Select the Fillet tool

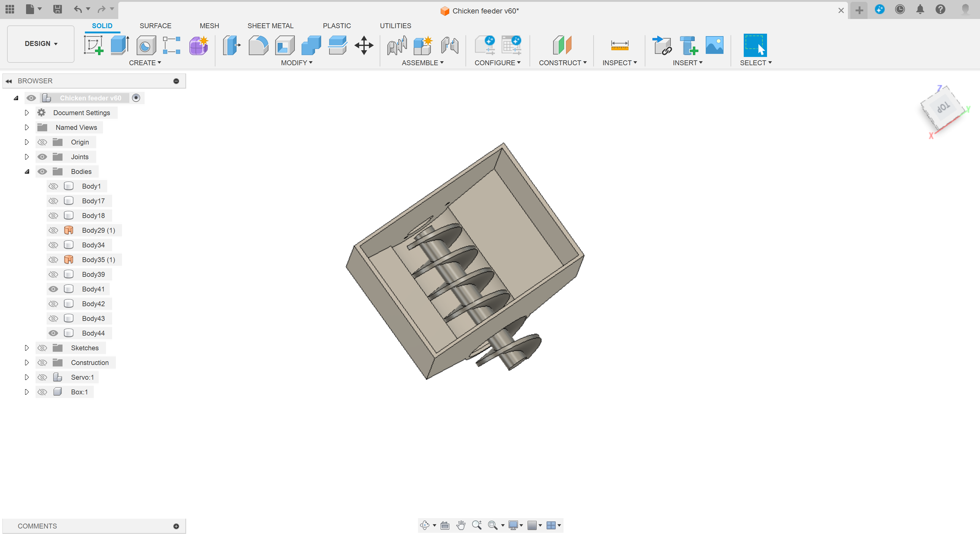[258, 45]
